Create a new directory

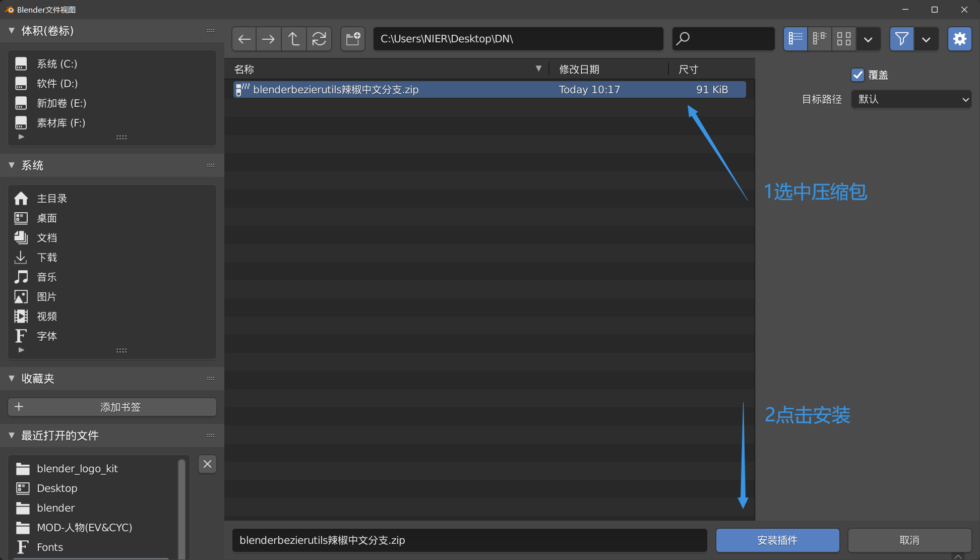[x=352, y=39]
